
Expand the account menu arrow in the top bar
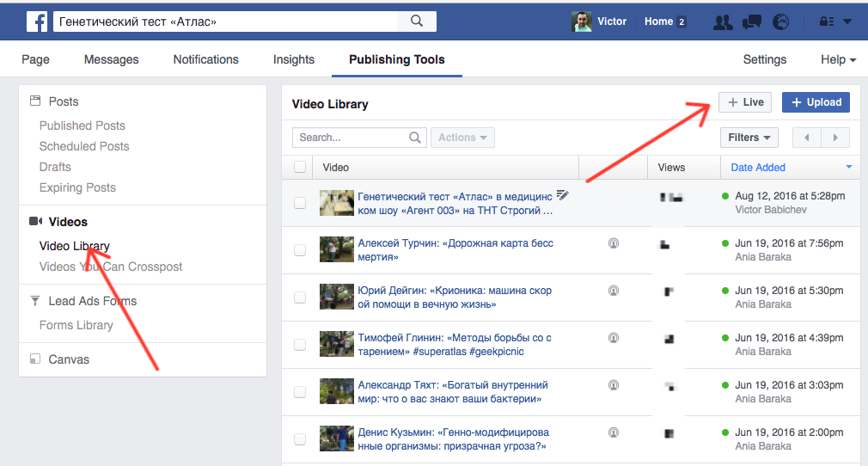pyautogui.click(x=847, y=21)
